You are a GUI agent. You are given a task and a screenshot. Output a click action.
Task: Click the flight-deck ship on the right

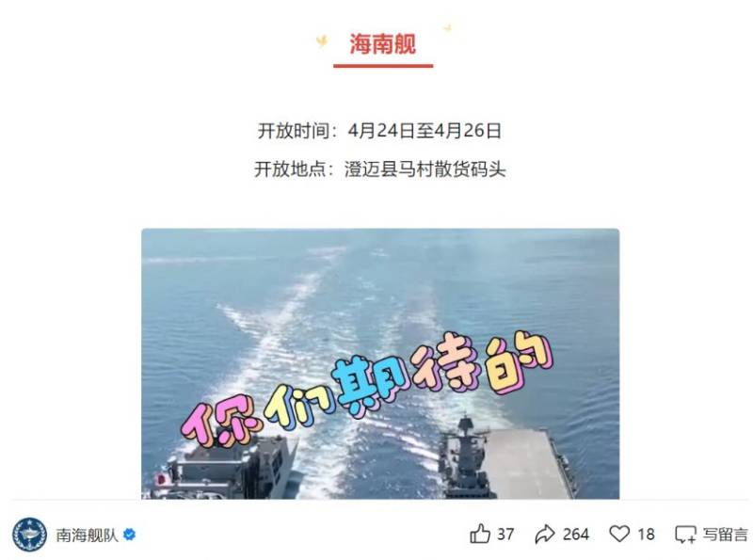click(x=509, y=458)
